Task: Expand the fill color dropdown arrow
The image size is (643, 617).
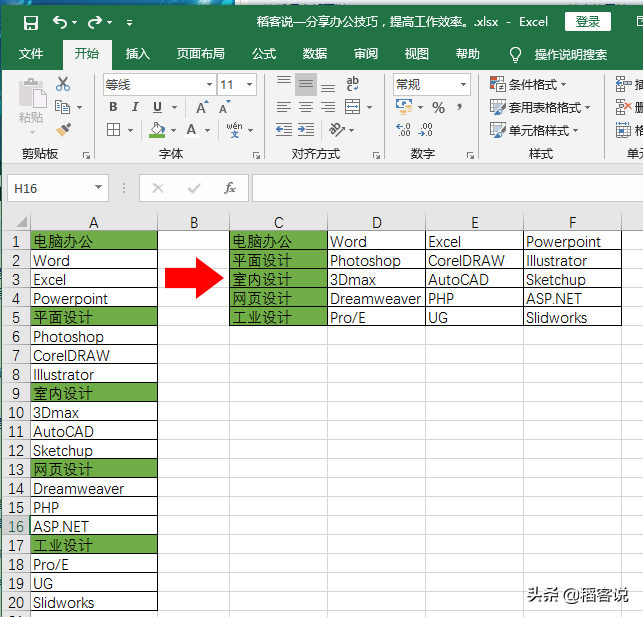Action: click(173, 130)
